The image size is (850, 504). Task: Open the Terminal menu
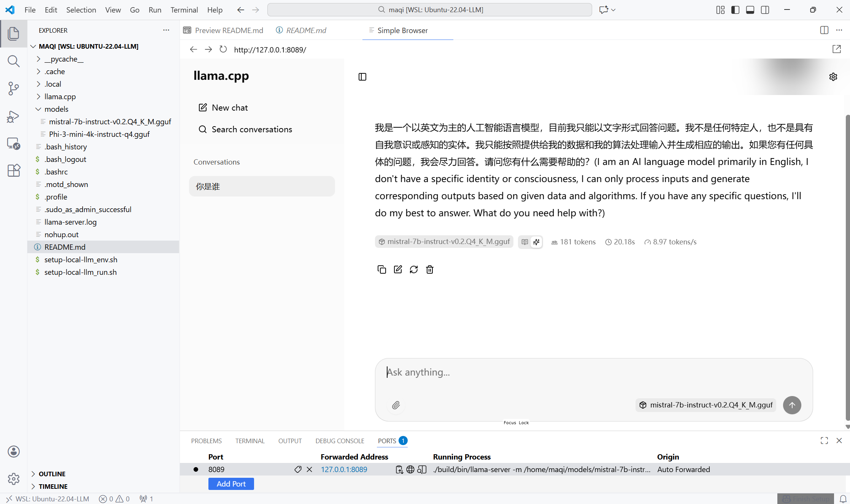coord(184,10)
